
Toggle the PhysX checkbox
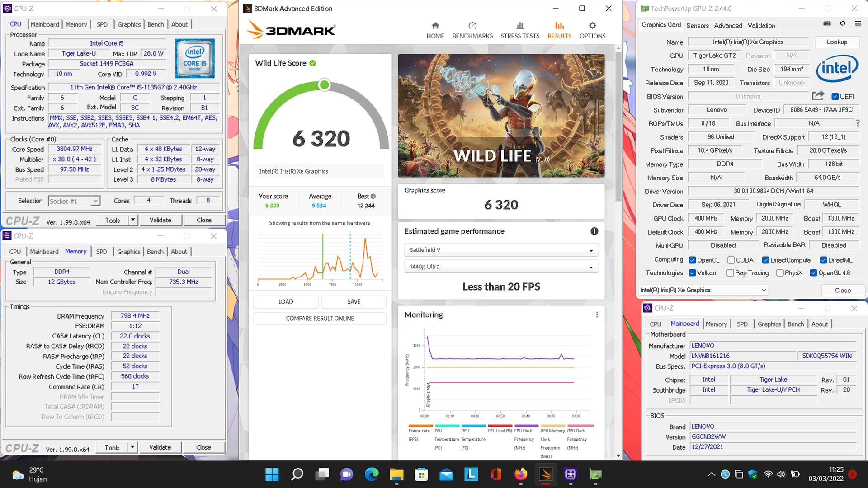click(x=780, y=273)
